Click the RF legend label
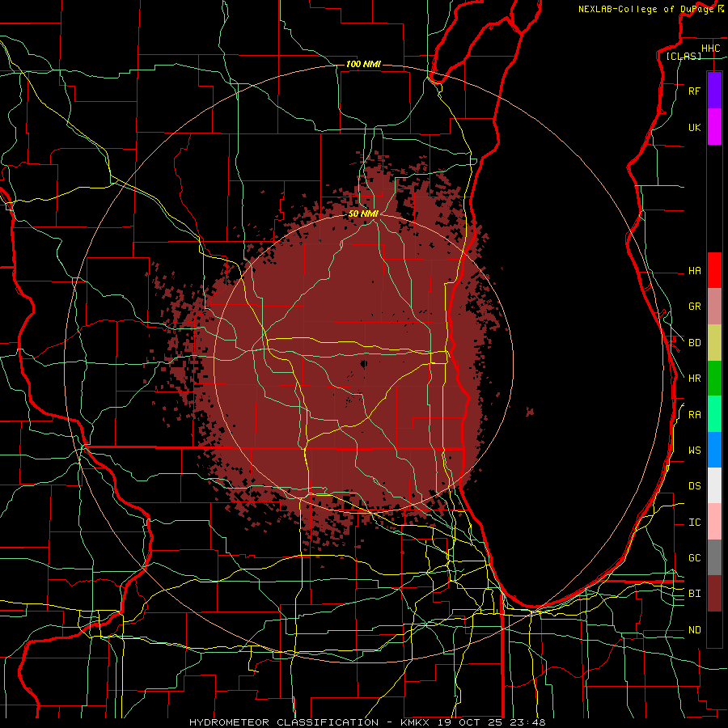728x728 pixels. coord(694,91)
